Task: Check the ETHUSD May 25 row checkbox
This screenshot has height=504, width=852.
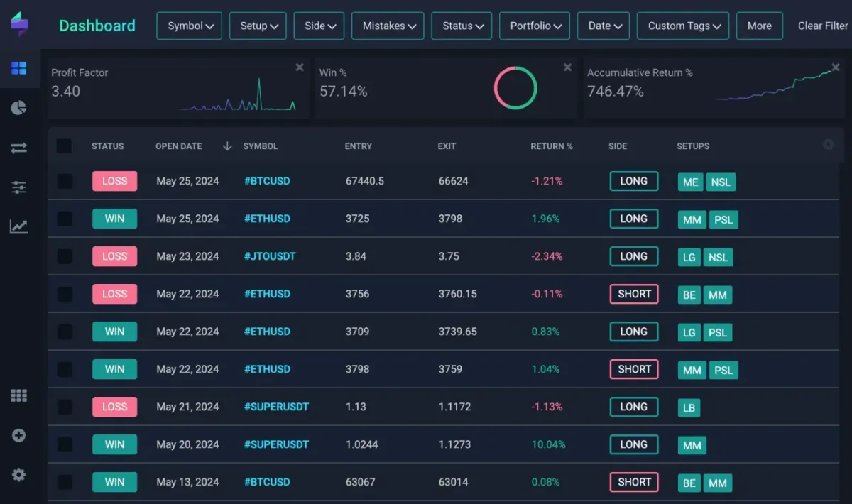Action: click(x=65, y=219)
